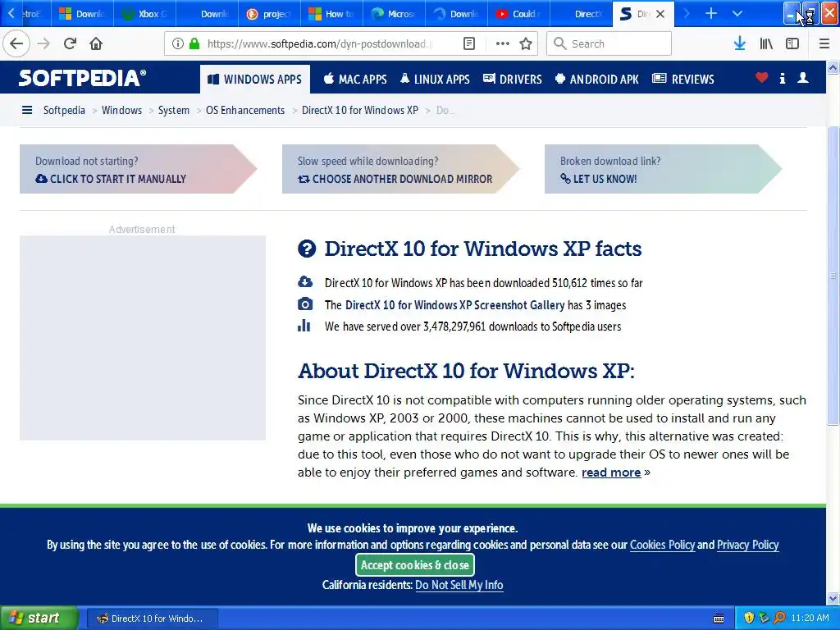Go back with the browser back arrow
840x630 pixels.
(16, 43)
